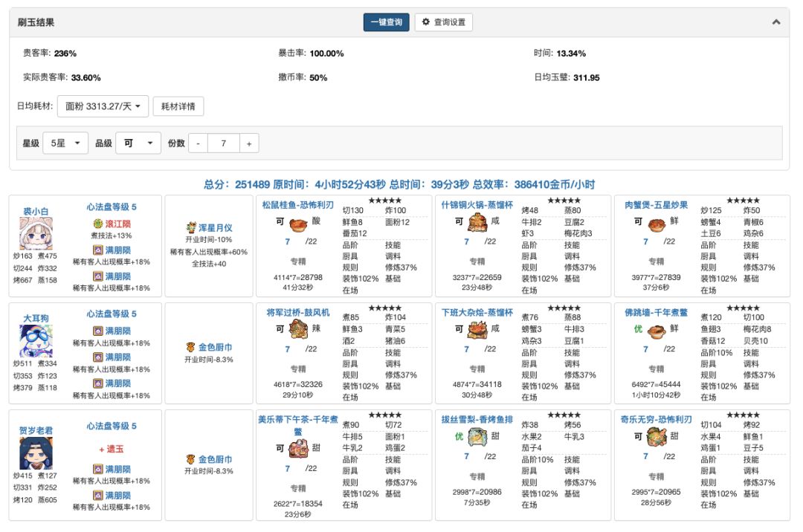This screenshot has height=532, width=803.
Task: Open the 5星 star level dropdown
Action: point(65,143)
